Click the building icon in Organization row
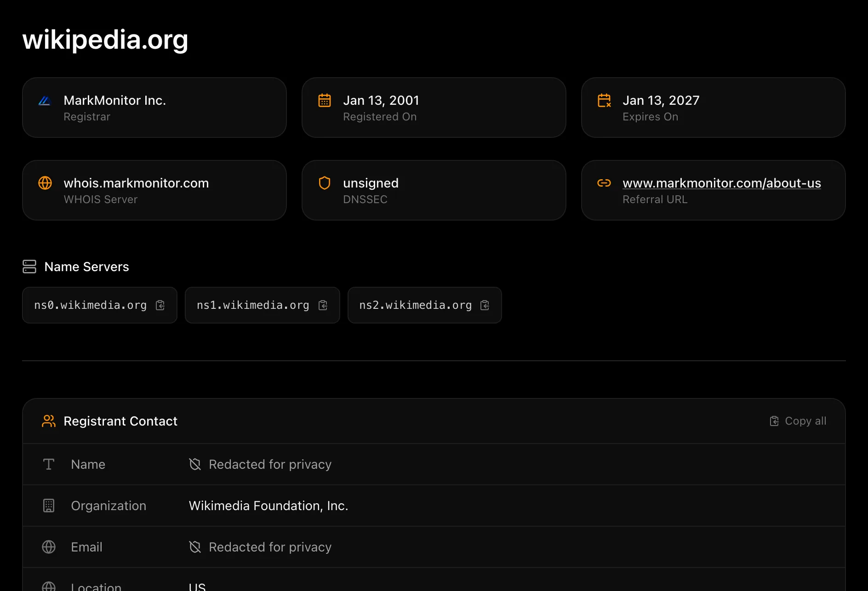Viewport: 868px width, 591px height. [49, 506]
